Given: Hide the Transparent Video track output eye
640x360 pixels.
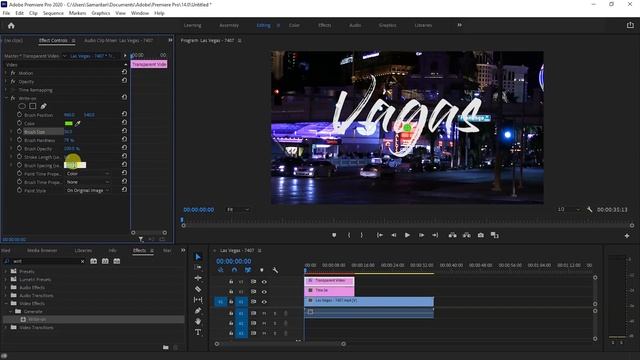Looking at the screenshot, I should pyautogui.click(x=264, y=282).
